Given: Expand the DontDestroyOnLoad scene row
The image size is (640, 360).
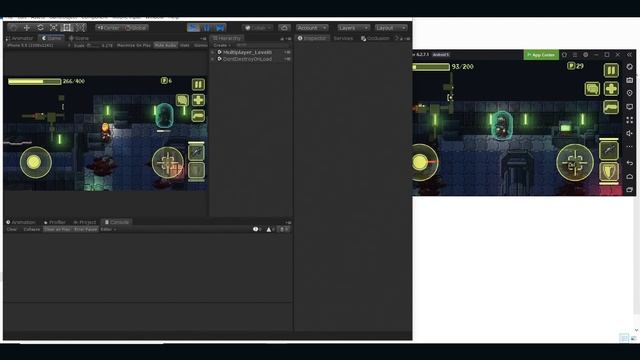Looking at the screenshot, I should 213,59.
